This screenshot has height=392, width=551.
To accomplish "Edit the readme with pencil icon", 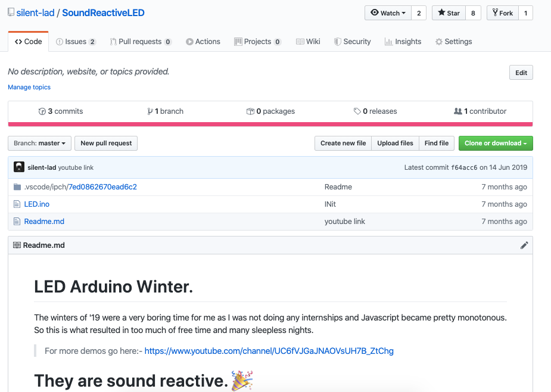I will (x=524, y=245).
